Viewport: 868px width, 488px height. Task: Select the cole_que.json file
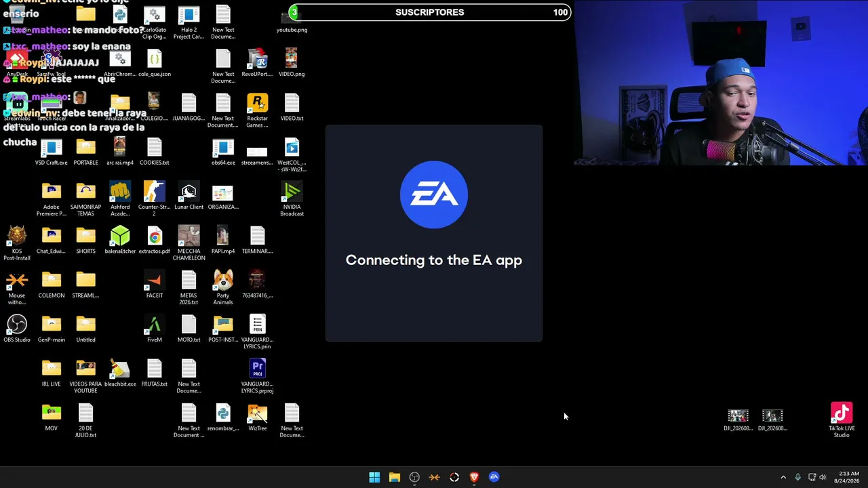155,60
